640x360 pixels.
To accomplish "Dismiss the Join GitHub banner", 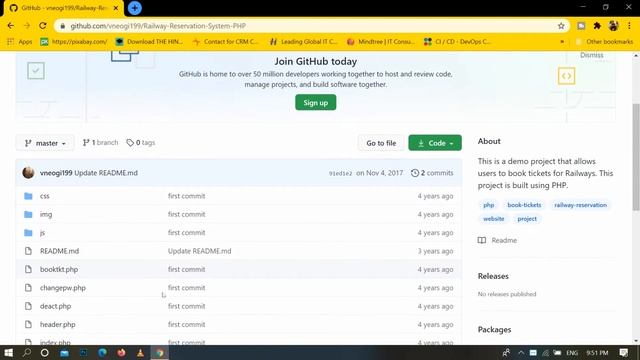I will (591, 55).
